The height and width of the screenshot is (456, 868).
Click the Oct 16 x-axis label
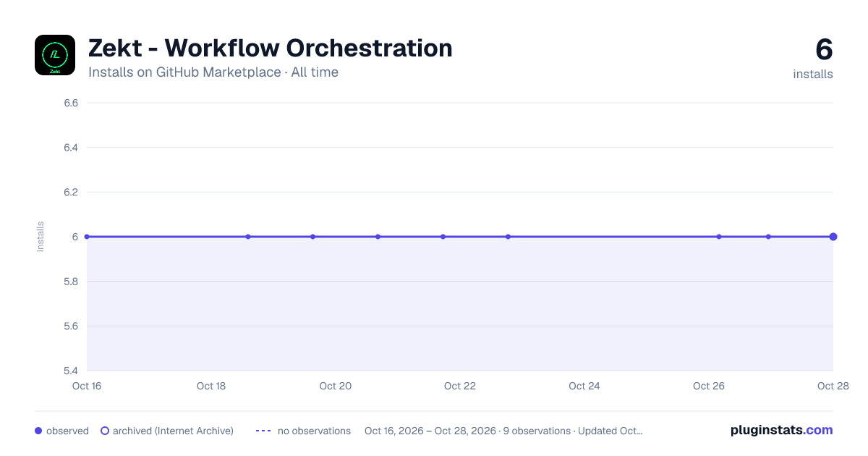coord(87,386)
